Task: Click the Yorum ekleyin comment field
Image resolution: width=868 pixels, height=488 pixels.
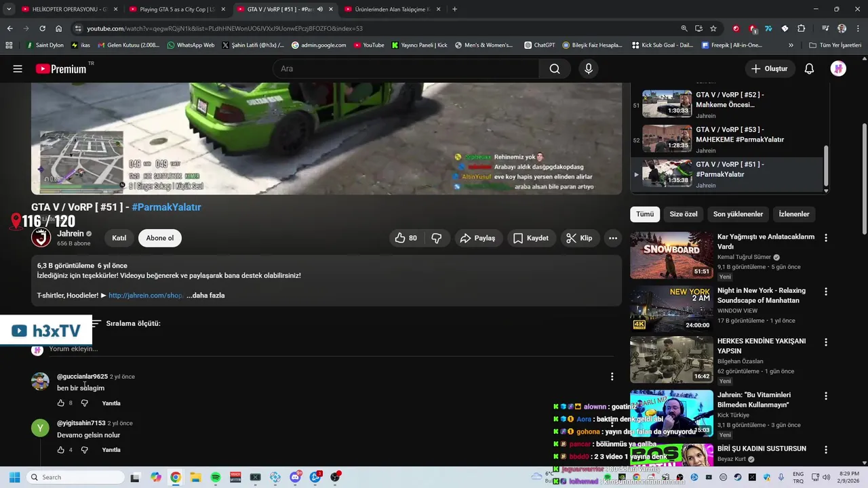Action: click(332, 349)
